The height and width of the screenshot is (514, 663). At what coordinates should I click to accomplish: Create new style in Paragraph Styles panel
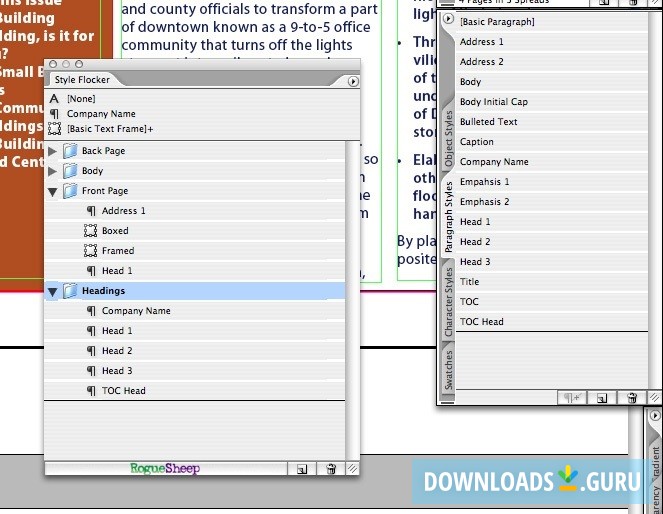[601, 398]
